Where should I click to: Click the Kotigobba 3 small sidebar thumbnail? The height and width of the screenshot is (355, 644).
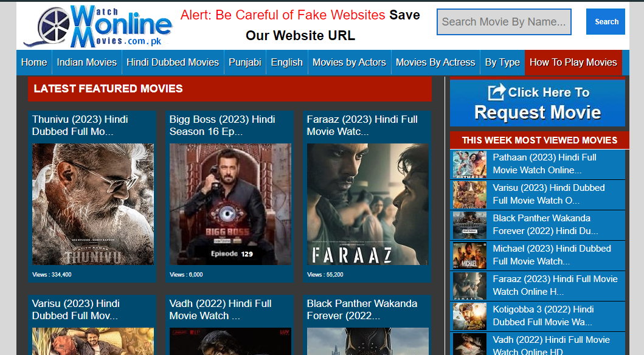pos(469,316)
